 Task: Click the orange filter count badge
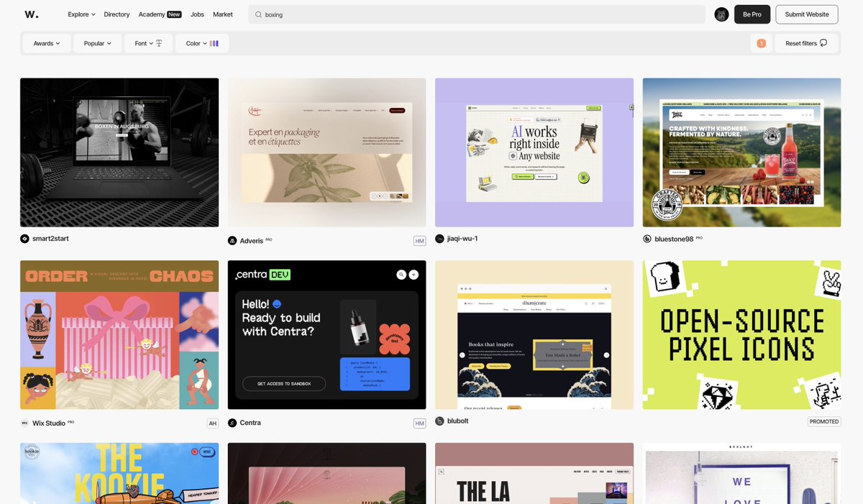point(762,44)
